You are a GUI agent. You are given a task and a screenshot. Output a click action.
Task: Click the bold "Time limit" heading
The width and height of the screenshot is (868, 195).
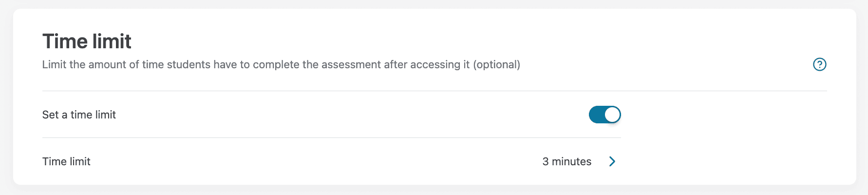(x=87, y=41)
